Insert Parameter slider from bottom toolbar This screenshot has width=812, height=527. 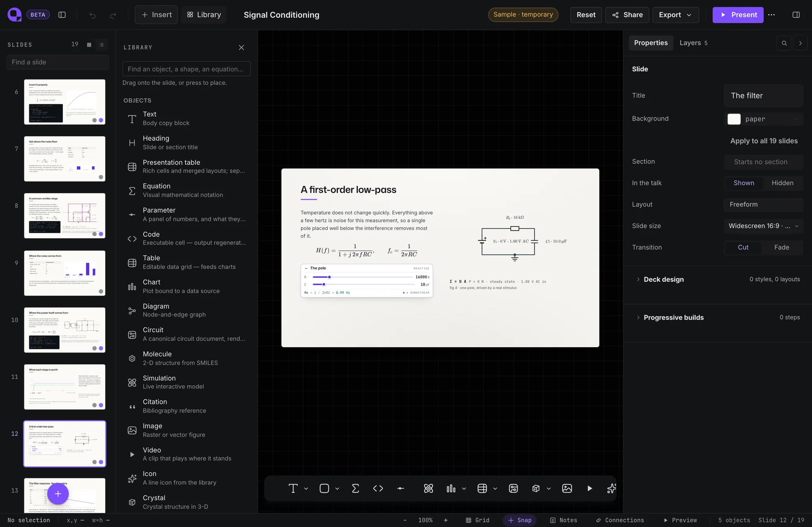tap(401, 488)
